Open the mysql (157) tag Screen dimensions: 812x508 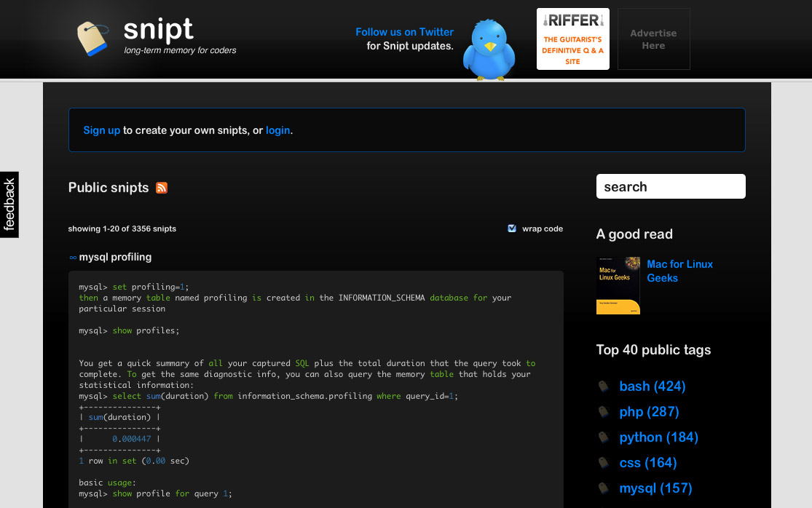pos(655,488)
